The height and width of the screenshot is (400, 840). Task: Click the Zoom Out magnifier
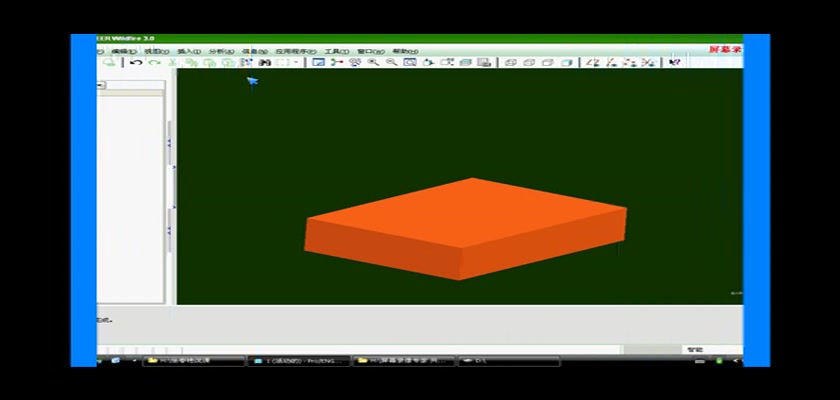(392, 63)
